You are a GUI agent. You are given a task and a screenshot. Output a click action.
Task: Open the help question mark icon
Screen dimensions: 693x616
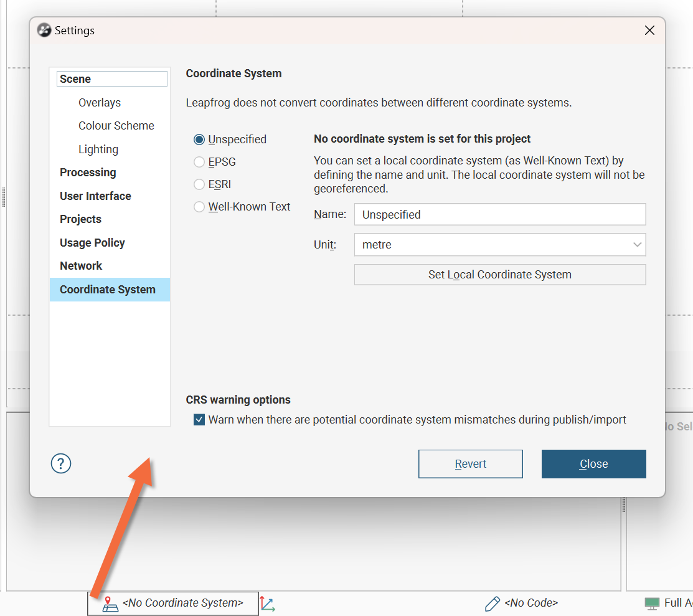click(61, 463)
